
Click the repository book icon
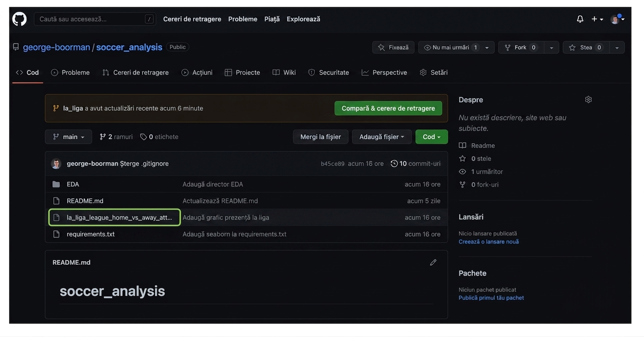click(16, 47)
